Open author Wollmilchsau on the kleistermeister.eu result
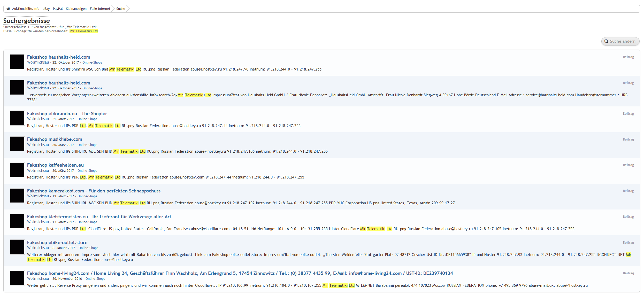Screen dimensions: 644x295 (x=38, y=222)
